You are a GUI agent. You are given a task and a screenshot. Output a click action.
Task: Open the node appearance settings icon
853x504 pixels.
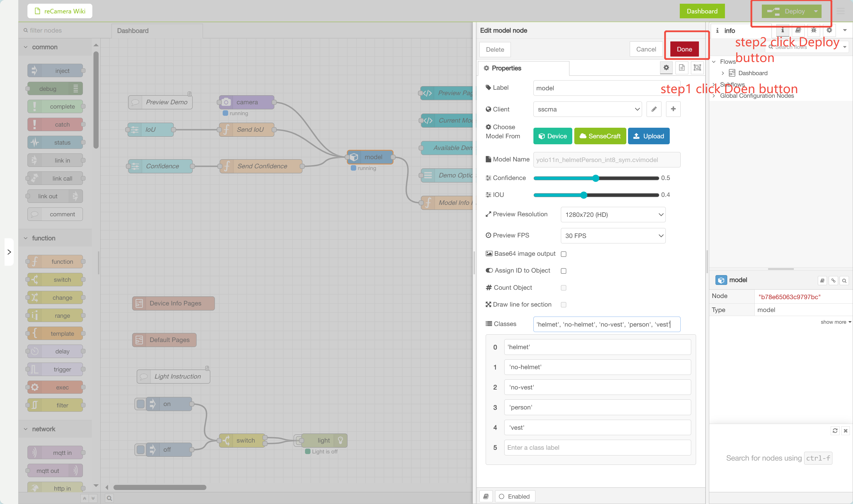click(697, 68)
